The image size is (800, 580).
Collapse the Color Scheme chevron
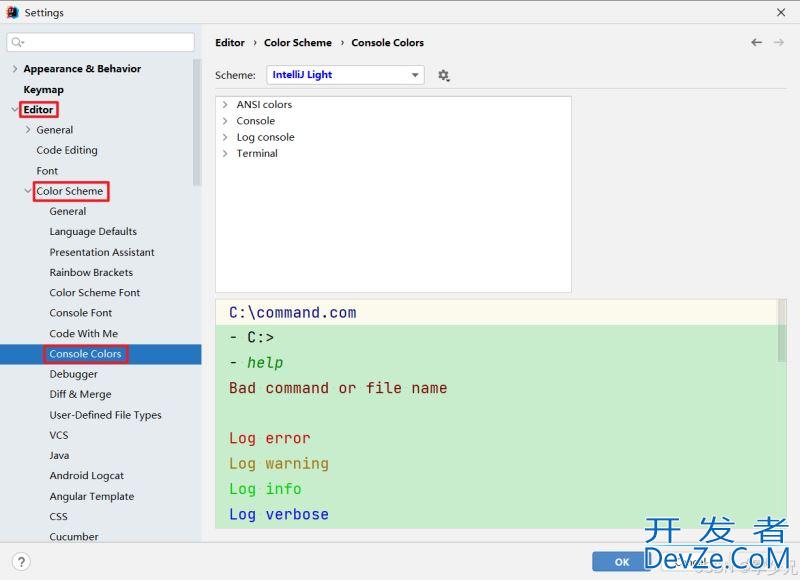28,191
